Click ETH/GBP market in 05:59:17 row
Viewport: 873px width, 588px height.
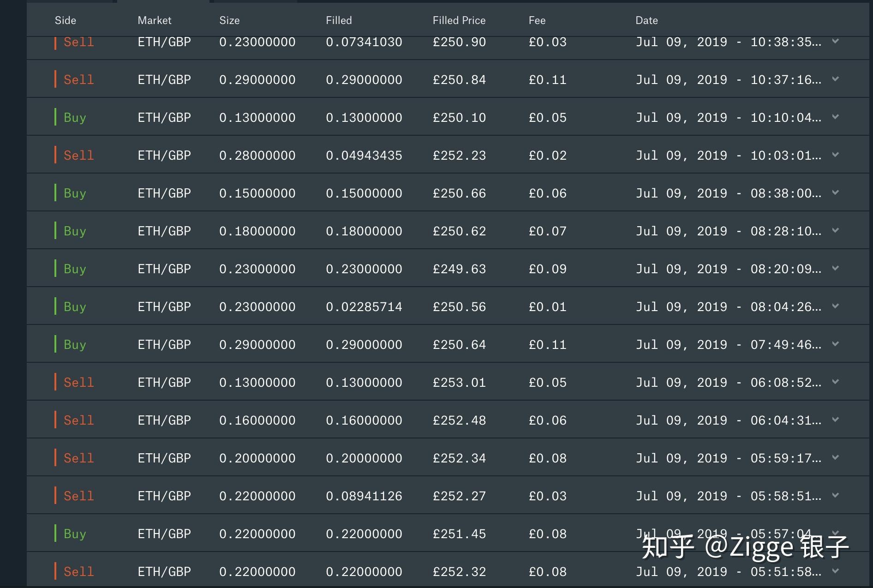pos(164,458)
